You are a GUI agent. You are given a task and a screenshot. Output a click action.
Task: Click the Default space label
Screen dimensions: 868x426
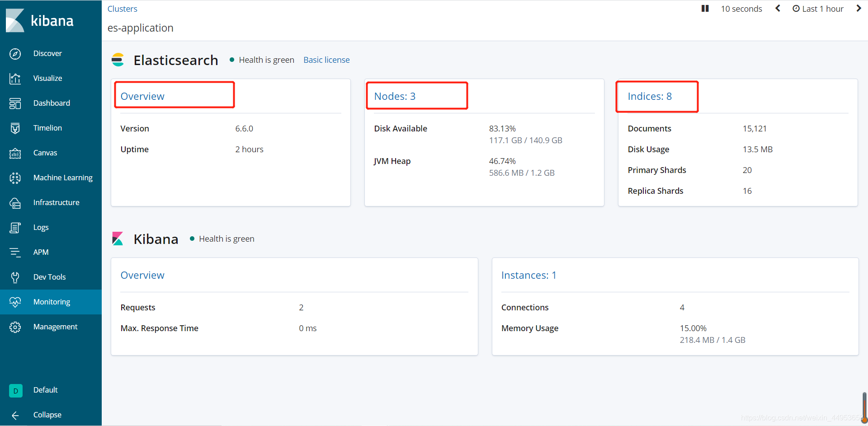[45, 390]
